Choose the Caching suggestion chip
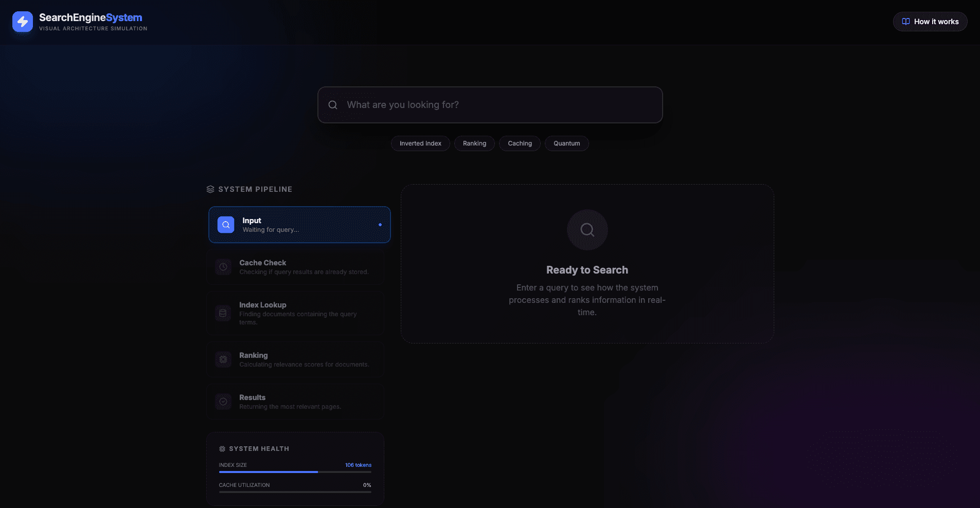 [x=520, y=143]
